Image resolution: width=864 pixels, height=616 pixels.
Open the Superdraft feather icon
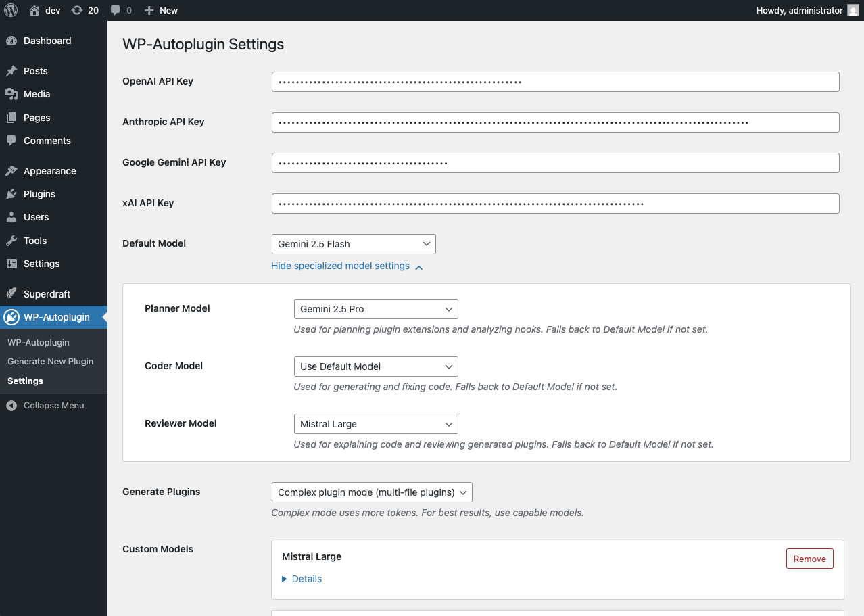pyautogui.click(x=14, y=293)
